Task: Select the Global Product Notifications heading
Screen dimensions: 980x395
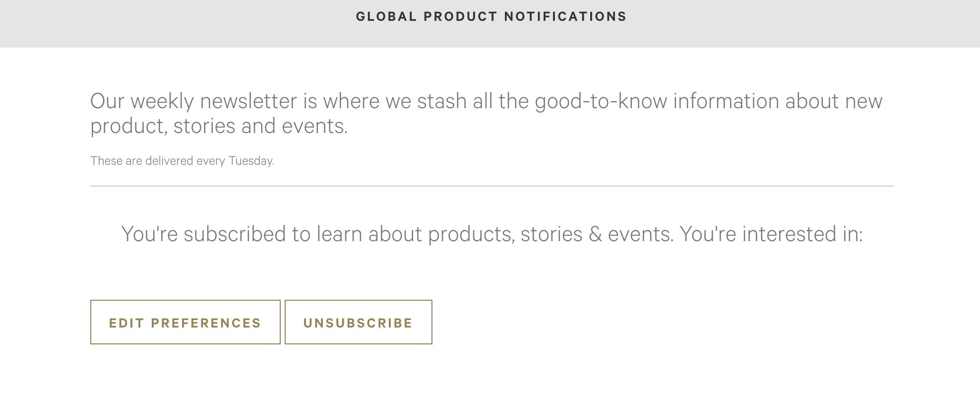Action: pos(491,16)
